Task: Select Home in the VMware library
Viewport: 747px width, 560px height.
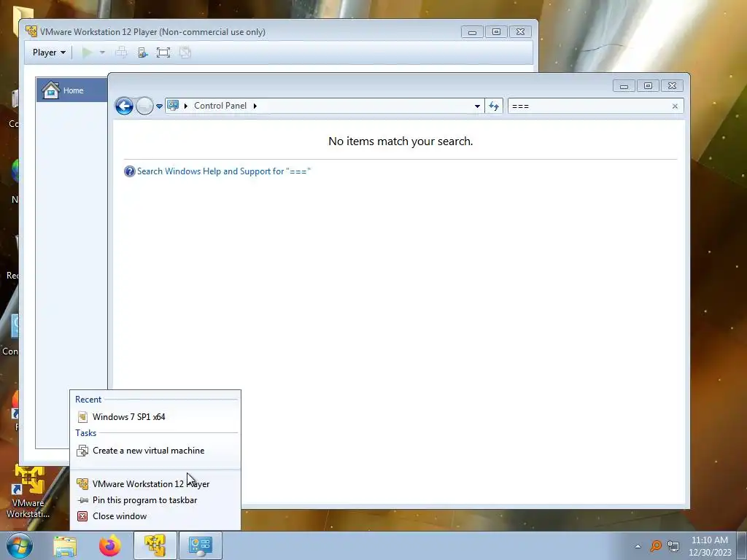Action: 72,90
